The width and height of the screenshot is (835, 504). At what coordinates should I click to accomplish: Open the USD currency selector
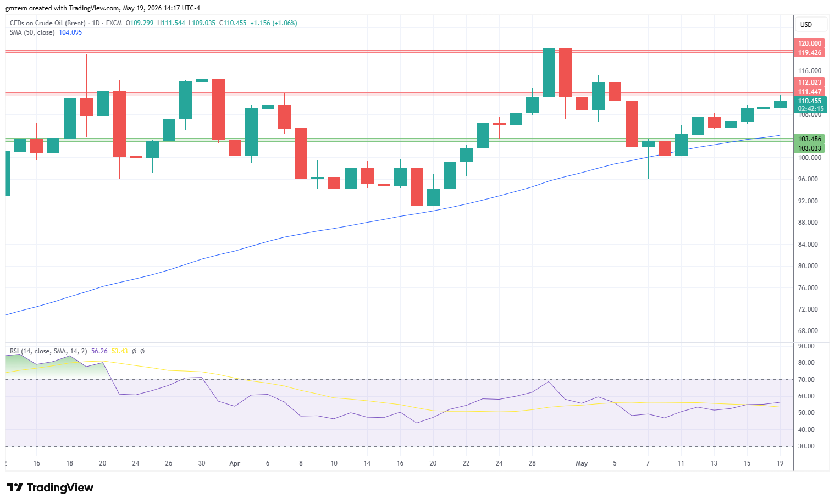[811, 24]
